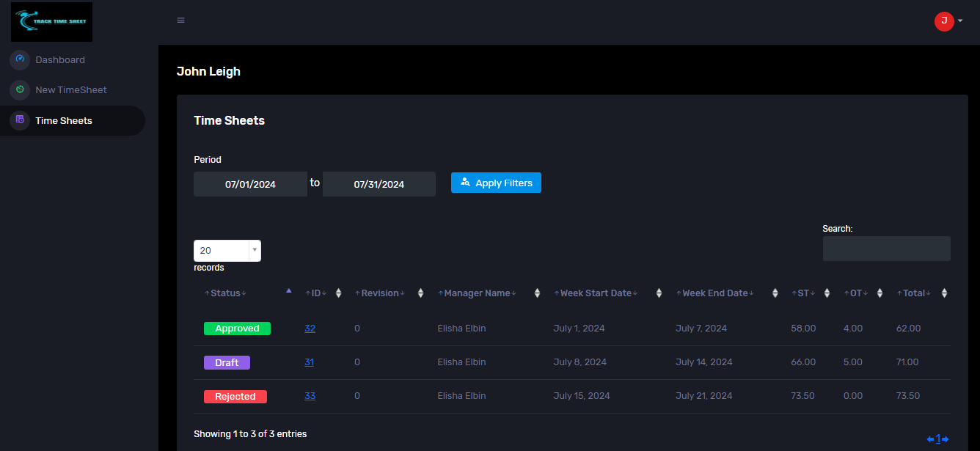The width and height of the screenshot is (980, 451).
Task: Select New TimeSheet in sidebar menu
Action: (x=71, y=89)
